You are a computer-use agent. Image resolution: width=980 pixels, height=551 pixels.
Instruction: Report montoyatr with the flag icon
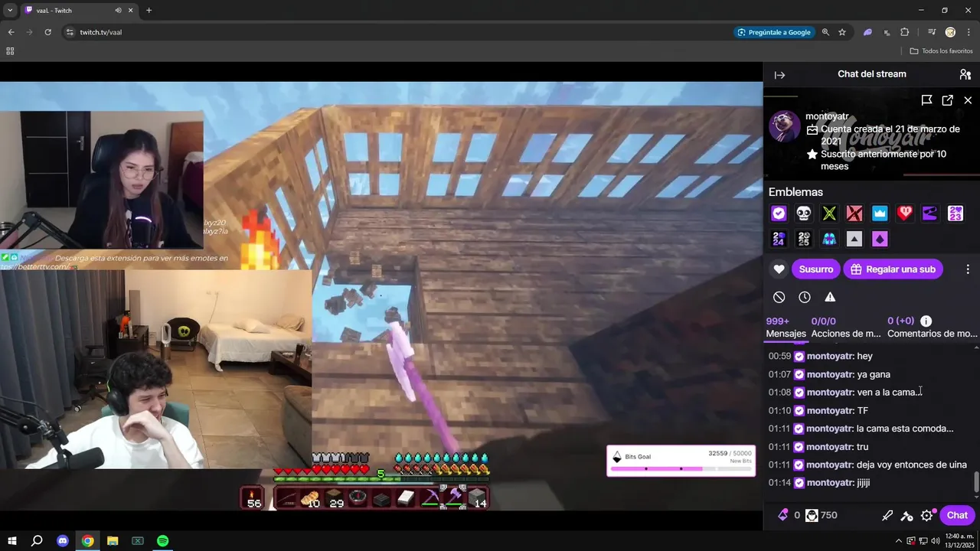[926, 100]
